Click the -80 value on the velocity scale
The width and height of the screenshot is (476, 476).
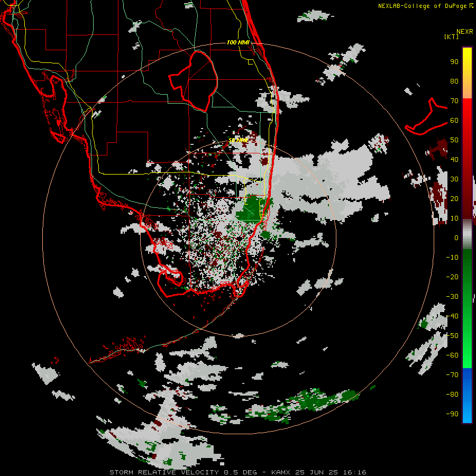(x=452, y=395)
